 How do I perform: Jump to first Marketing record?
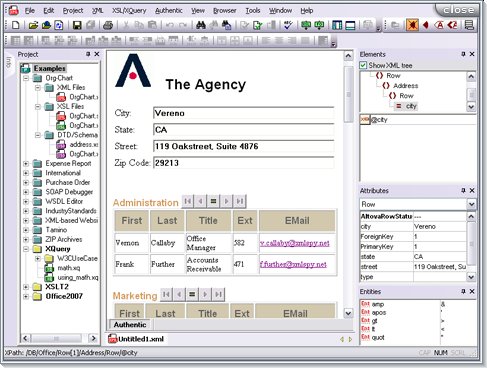[x=166, y=294]
